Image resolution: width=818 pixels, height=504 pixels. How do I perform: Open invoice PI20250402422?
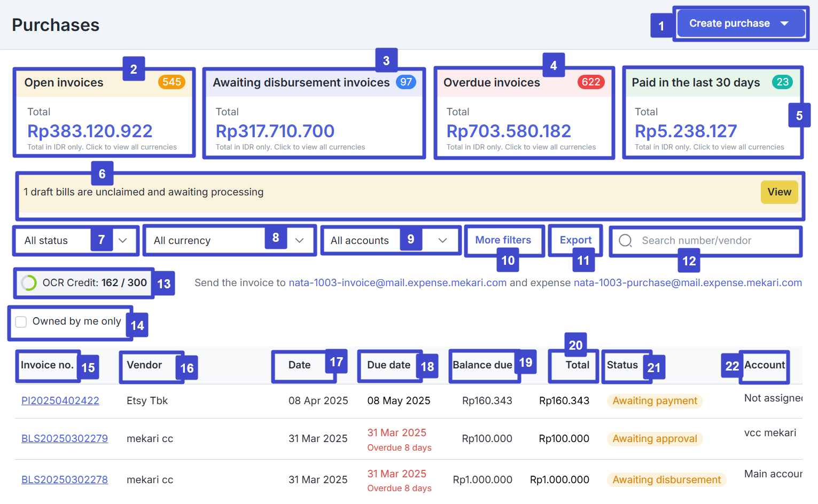click(x=60, y=400)
